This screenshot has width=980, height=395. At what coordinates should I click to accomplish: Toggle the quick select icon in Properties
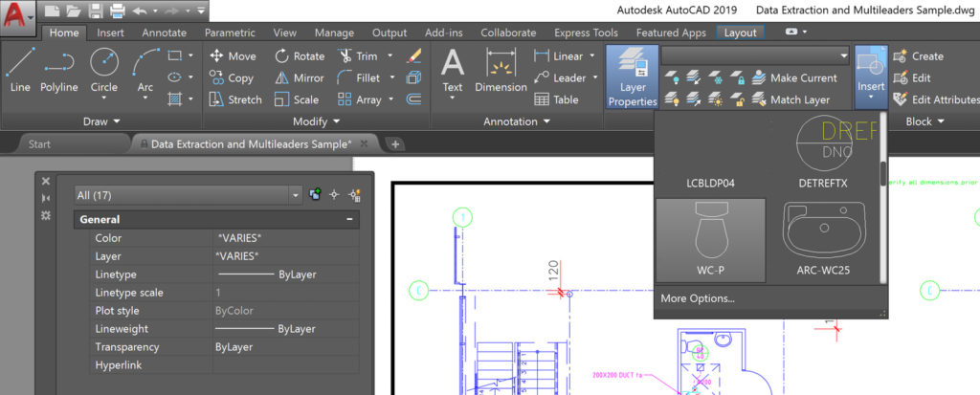pos(354,195)
